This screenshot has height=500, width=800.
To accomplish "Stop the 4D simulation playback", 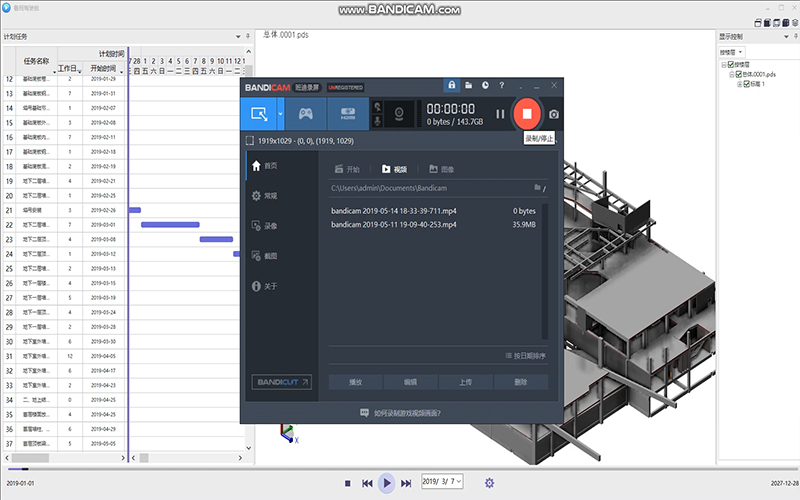I will [347, 483].
